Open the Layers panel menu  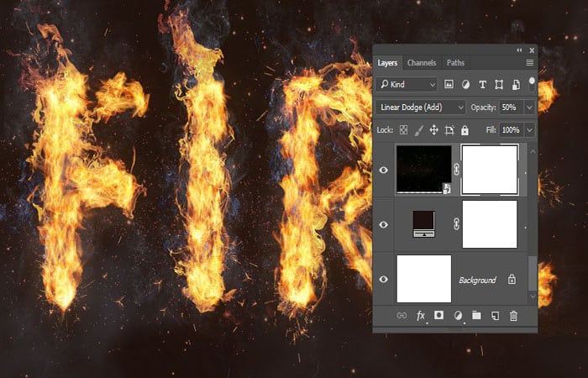[x=529, y=63]
